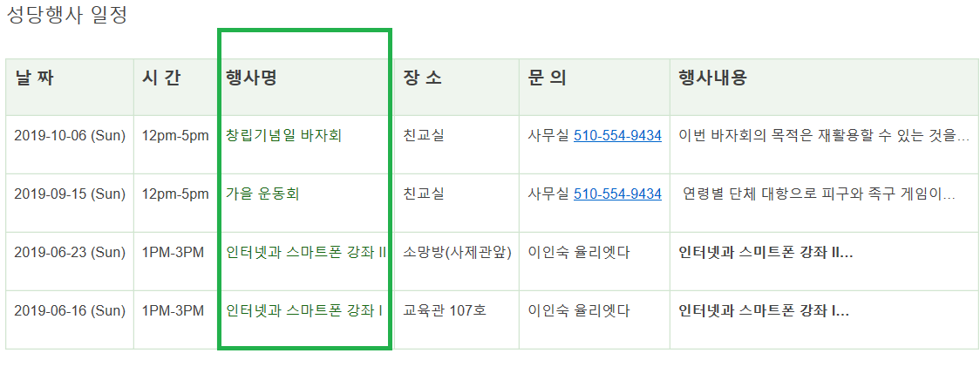Screen dimensions: 980x367
Task: Click the phone number in the 바자회 row
Action: 617,136
